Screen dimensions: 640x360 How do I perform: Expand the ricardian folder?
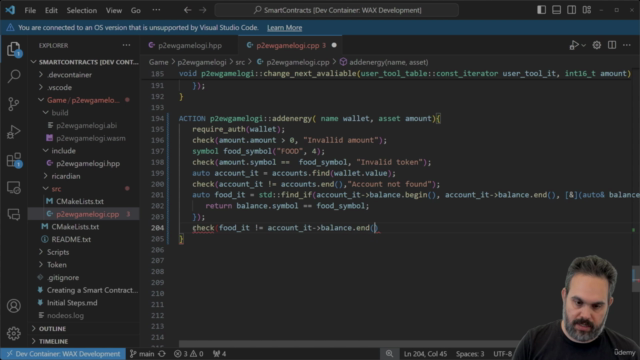click(x=66, y=176)
